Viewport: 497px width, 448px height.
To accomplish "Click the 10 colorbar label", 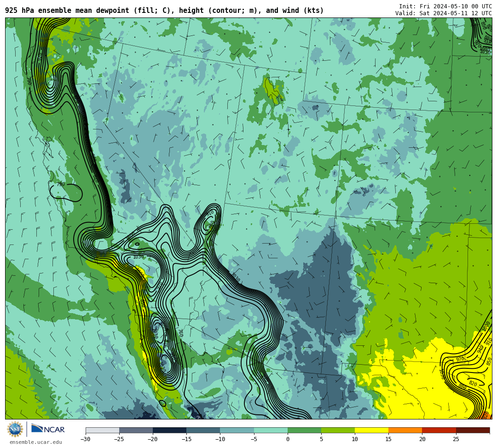I will coord(355,439).
